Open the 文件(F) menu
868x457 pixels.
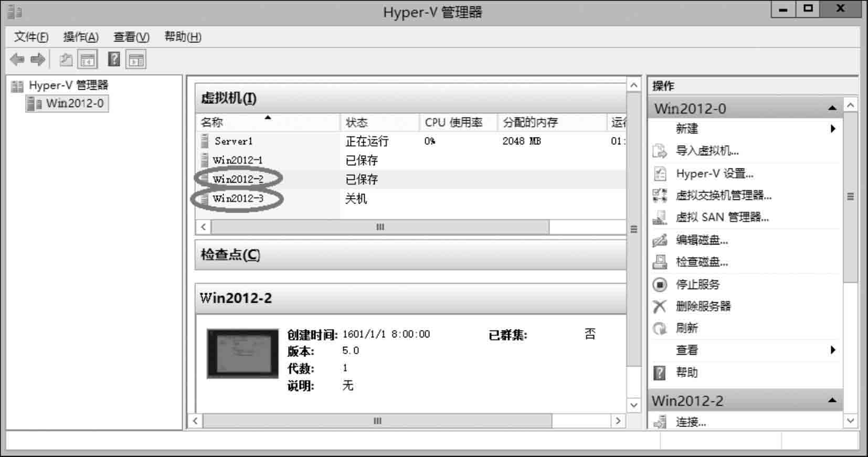click(x=31, y=37)
